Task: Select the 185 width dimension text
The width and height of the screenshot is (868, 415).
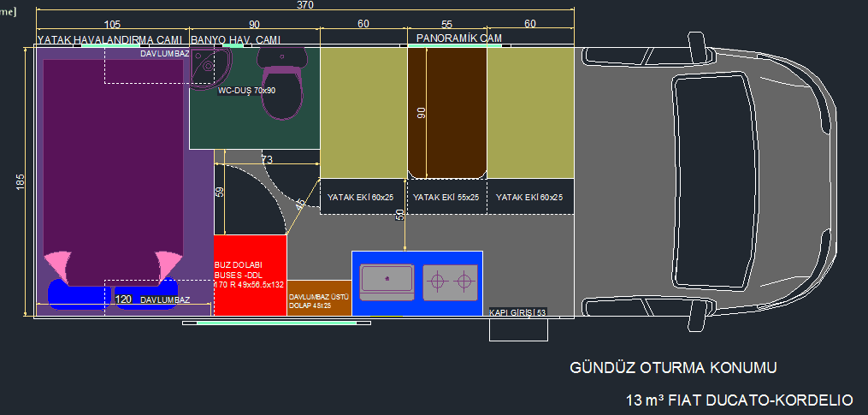Action: [21, 181]
